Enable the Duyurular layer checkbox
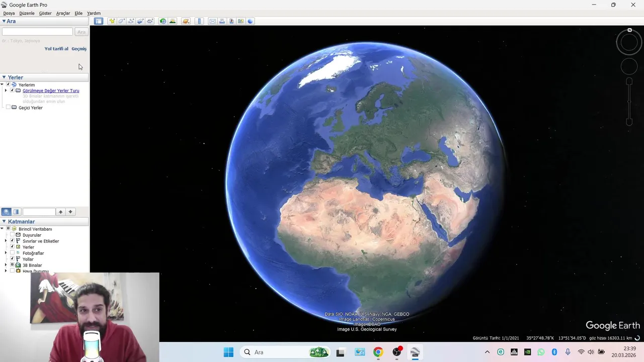Viewport: 644px width, 362px height. [x=12, y=235]
